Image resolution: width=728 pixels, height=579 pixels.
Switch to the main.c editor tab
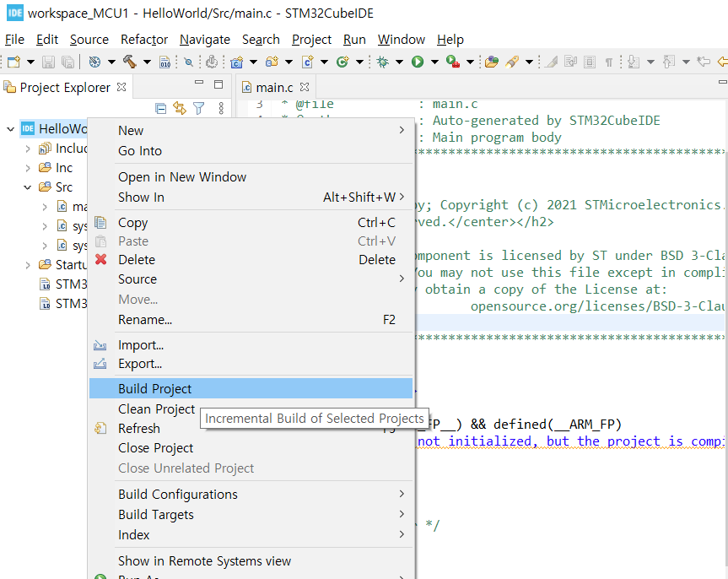[x=274, y=88]
